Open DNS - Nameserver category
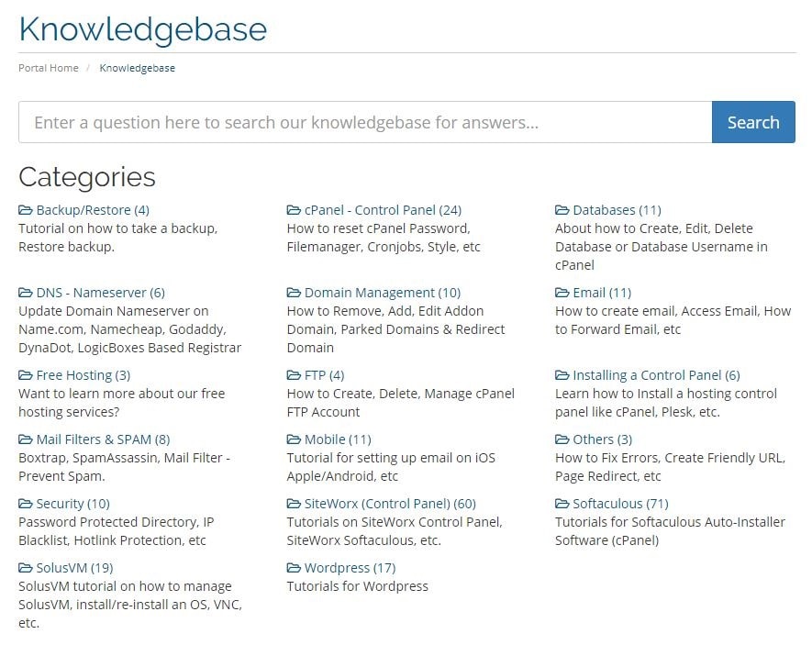812x645 pixels. 100,293
